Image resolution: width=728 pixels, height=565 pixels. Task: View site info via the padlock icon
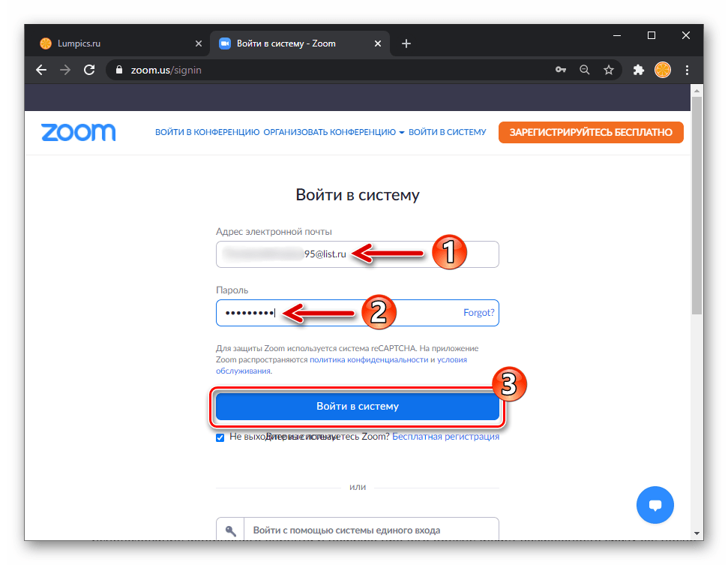119,71
